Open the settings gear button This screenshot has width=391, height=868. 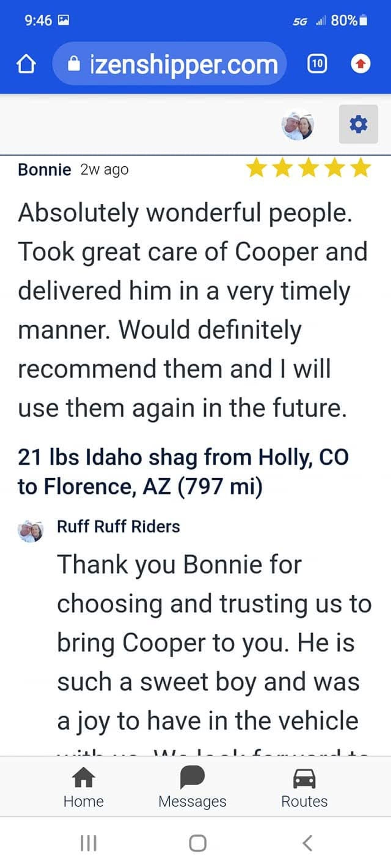point(358,124)
